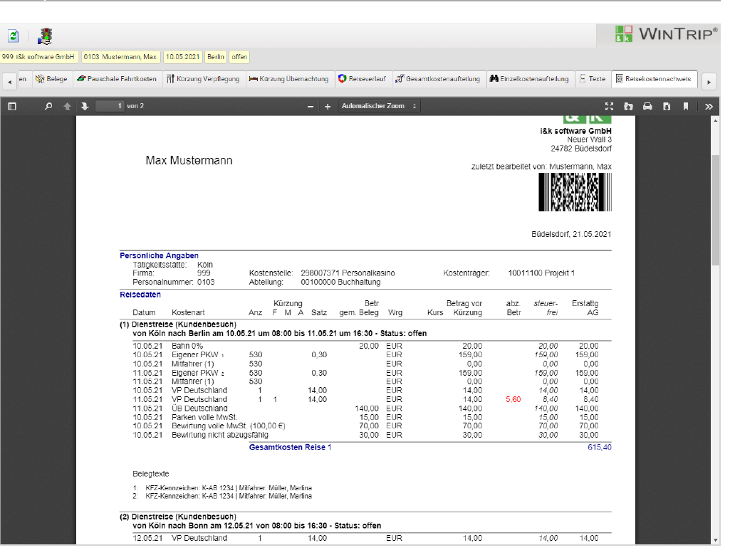
Task: Expand PDF tools double-chevron menu
Action: click(x=709, y=106)
